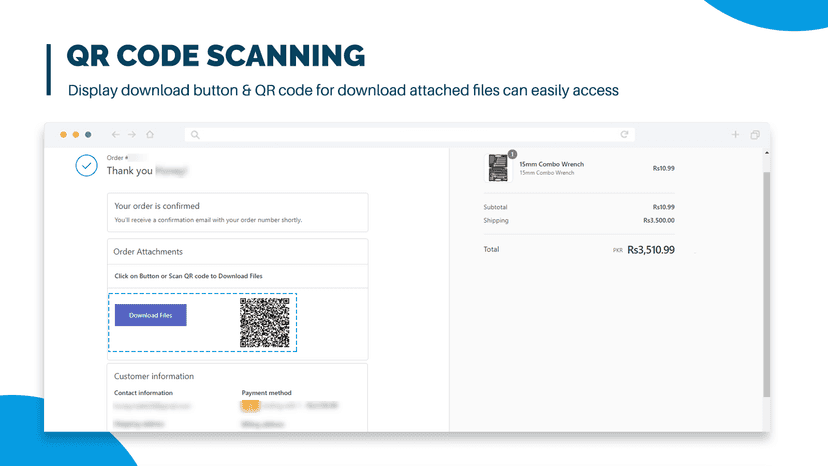The width and height of the screenshot is (828, 466).
Task: Click the browser back arrow
Action: coord(115,135)
